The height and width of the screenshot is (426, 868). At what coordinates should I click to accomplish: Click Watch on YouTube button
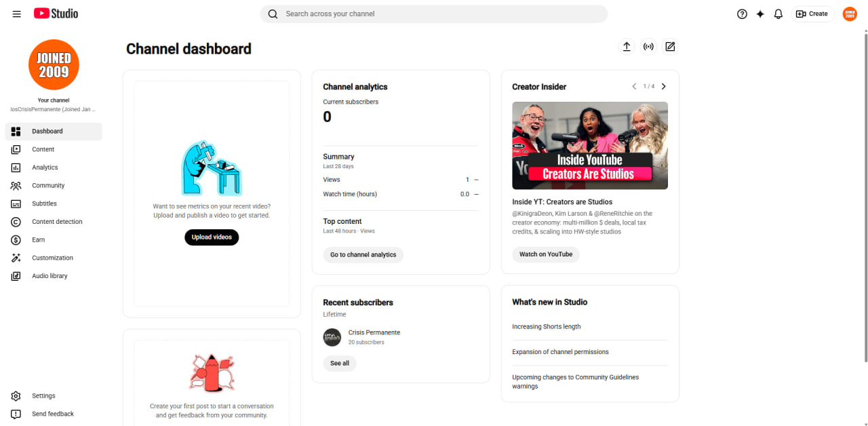pos(546,254)
